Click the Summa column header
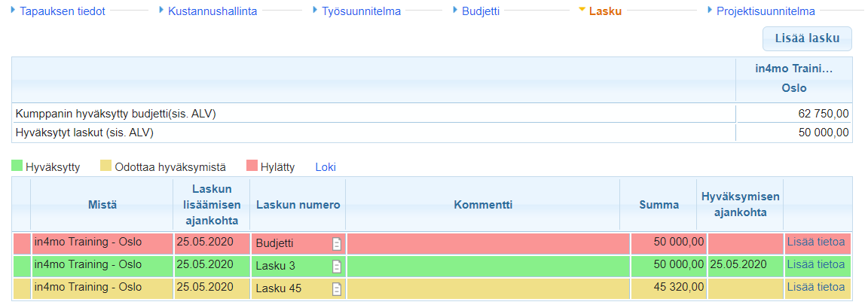 click(x=659, y=205)
